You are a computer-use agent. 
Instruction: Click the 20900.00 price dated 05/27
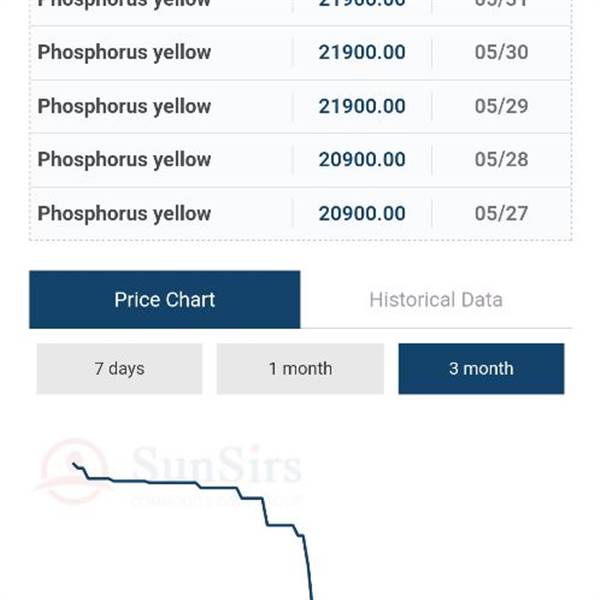point(362,213)
